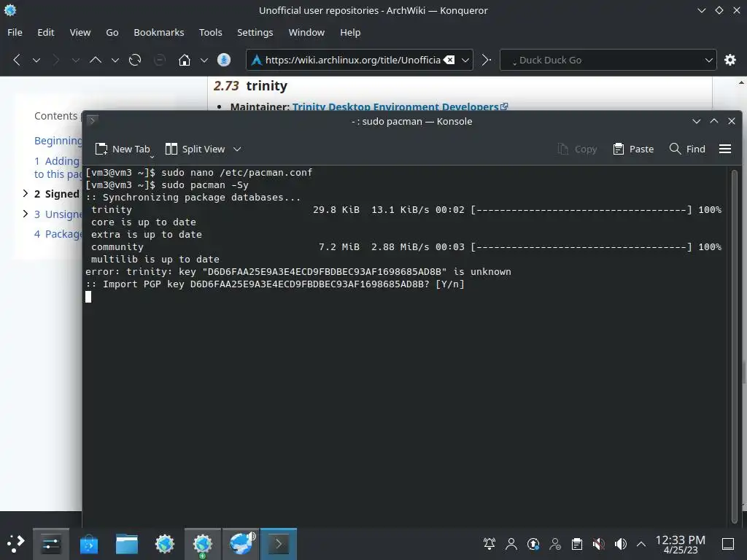Open notifications bell in system tray
Image resolution: width=747 pixels, height=560 pixels.
click(x=489, y=543)
